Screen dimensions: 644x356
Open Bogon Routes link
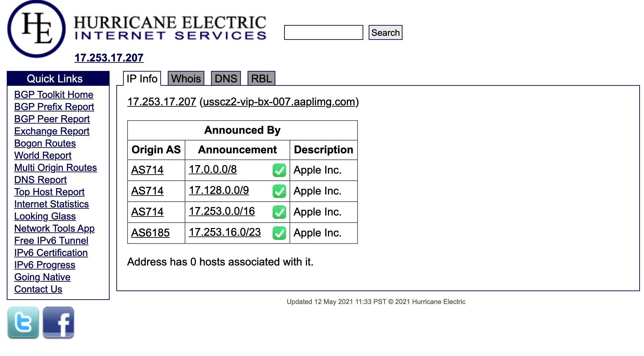[x=45, y=143]
